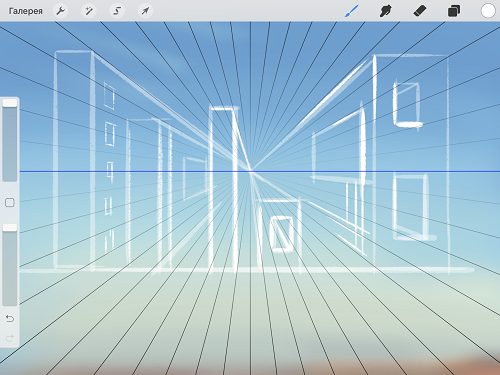The width and height of the screenshot is (500, 375).
Task: Open the white color swatch picker
Action: (488, 11)
